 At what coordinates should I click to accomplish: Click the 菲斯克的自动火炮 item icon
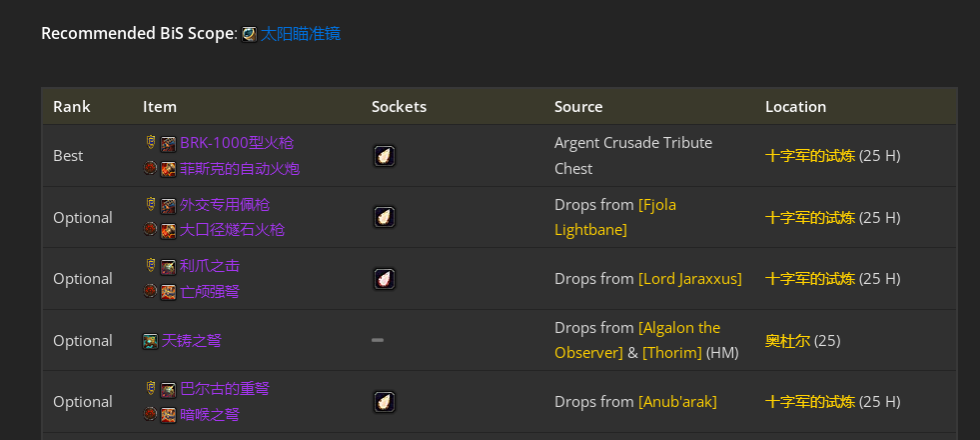168,170
